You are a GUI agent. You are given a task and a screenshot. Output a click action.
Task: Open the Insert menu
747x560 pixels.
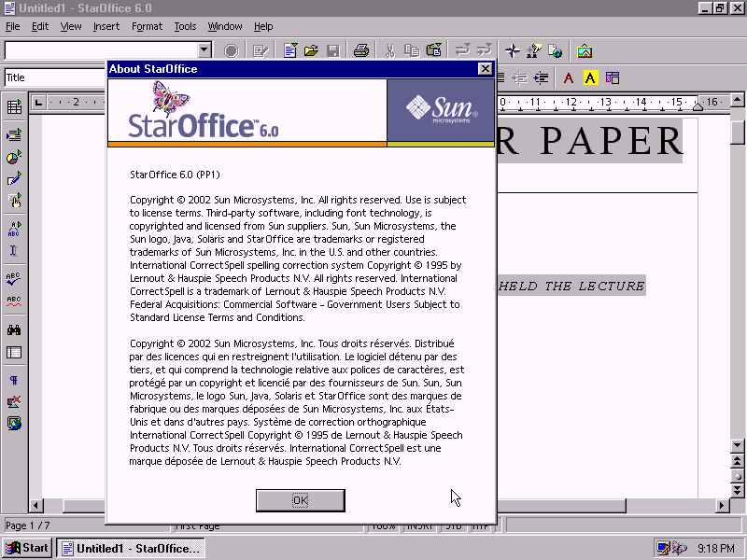(x=106, y=26)
